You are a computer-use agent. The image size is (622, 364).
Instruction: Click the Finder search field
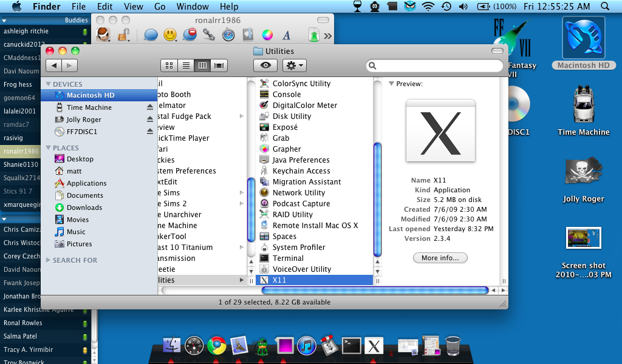[x=434, y=66]
